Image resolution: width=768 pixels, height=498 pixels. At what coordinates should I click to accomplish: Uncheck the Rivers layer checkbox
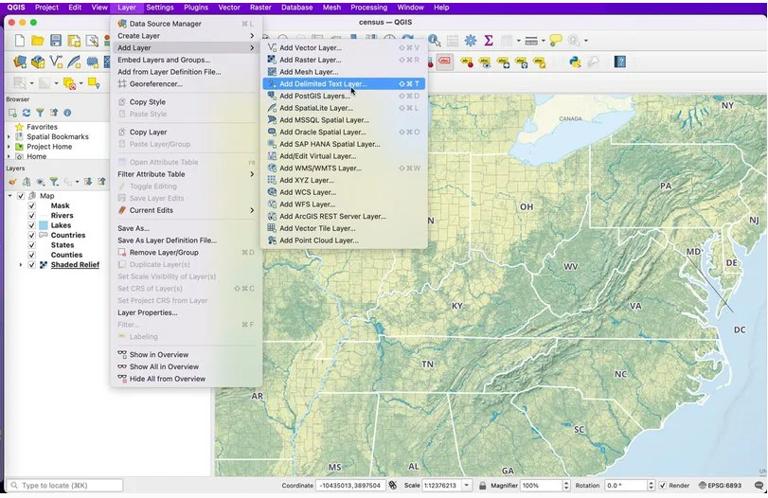(32, 216)
